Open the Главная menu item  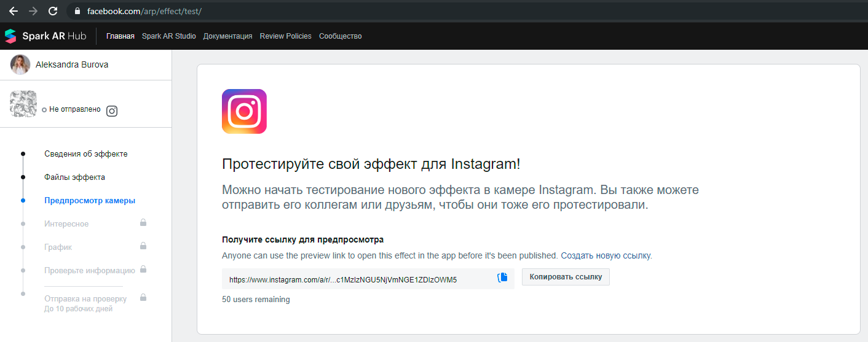pyautogui.click(x=120, y=36)
